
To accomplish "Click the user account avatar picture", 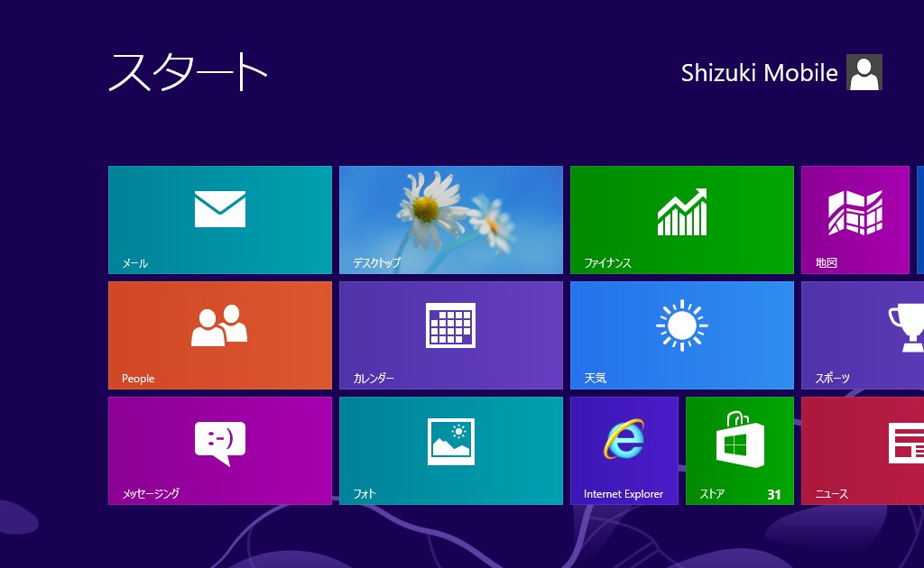I will tap(864, 72).
